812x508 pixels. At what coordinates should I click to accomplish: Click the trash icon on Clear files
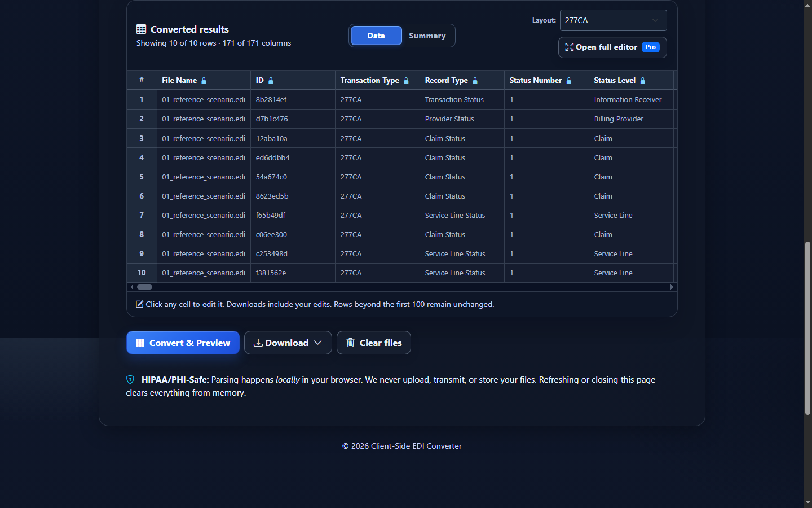click(x=350, y=343)
